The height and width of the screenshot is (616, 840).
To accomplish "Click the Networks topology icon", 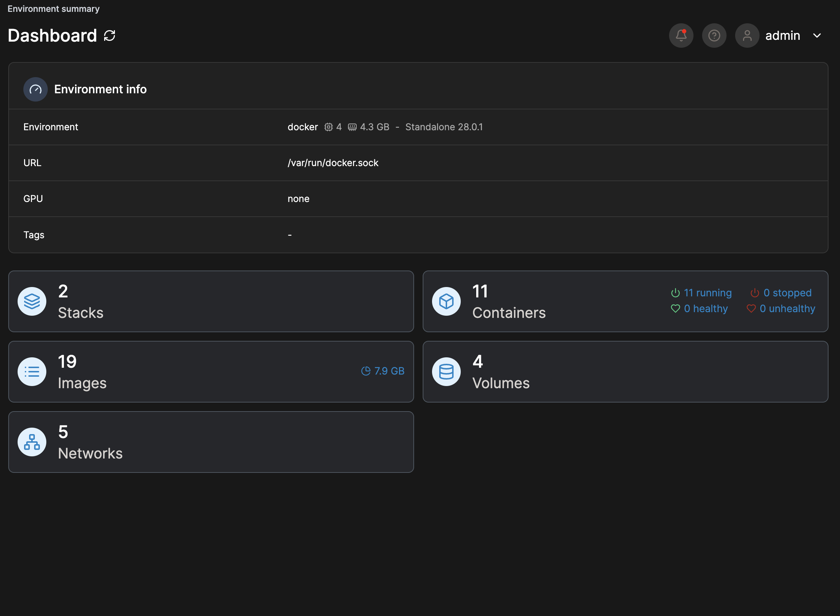I will point(32,442).
